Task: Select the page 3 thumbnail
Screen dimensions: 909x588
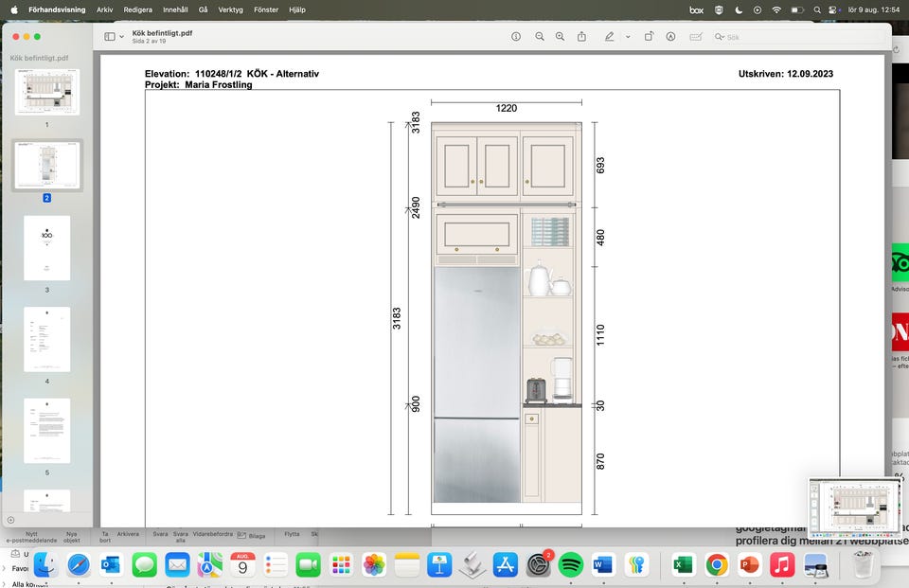Action: (x=46, y=248)
